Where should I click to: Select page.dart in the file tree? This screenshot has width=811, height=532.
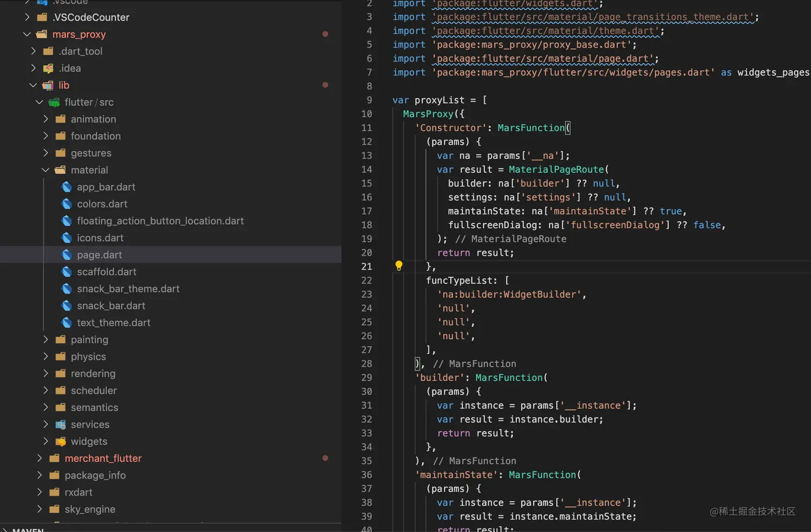point(171,255)
